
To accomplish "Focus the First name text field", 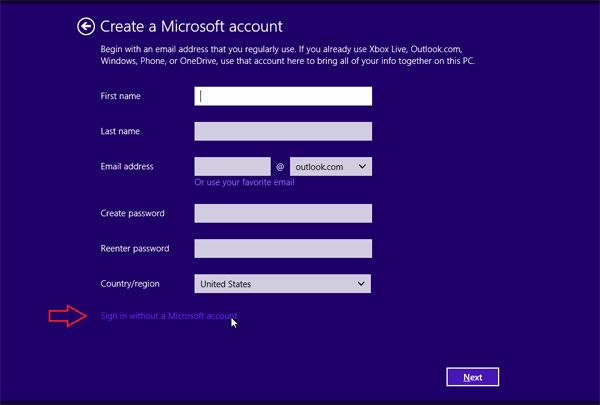I will coord(283,96).
